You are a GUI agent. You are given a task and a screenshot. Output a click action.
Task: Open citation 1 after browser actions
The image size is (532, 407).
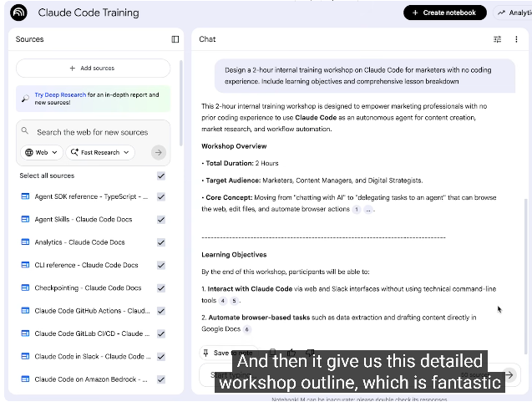click(x=357, y=210)
